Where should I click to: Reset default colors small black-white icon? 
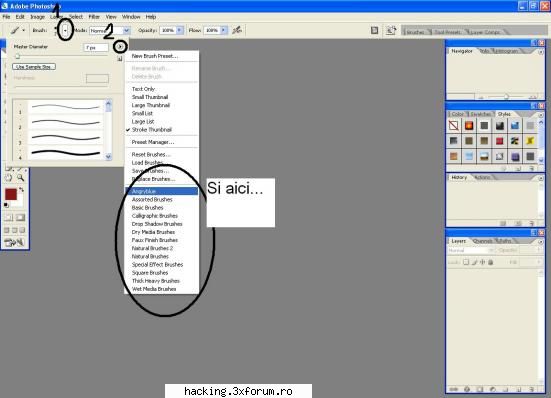pyautogui.click(x=6, y=205)
